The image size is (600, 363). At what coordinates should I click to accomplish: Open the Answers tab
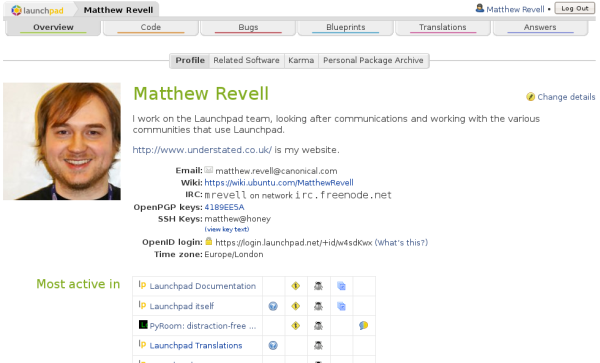(x=540, y=28)
